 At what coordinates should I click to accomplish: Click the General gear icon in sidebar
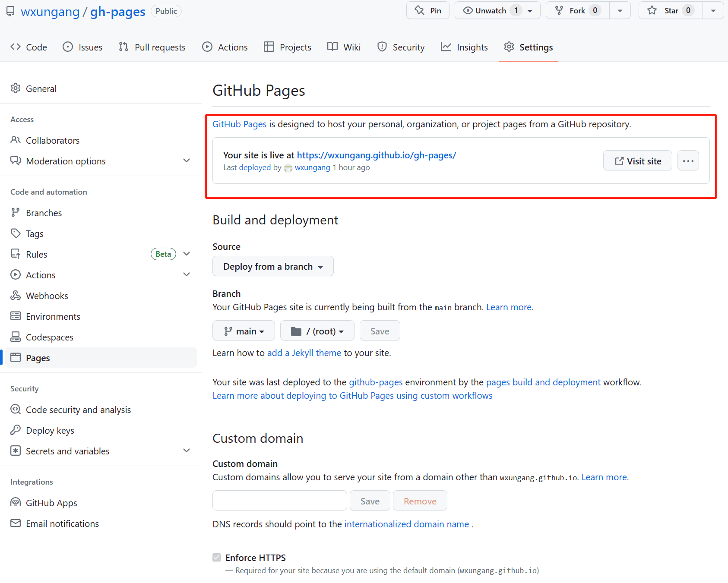[16, 88]
